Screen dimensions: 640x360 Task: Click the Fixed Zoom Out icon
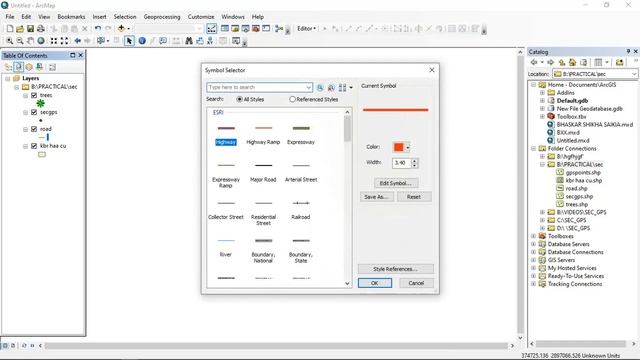pos(64,41)
